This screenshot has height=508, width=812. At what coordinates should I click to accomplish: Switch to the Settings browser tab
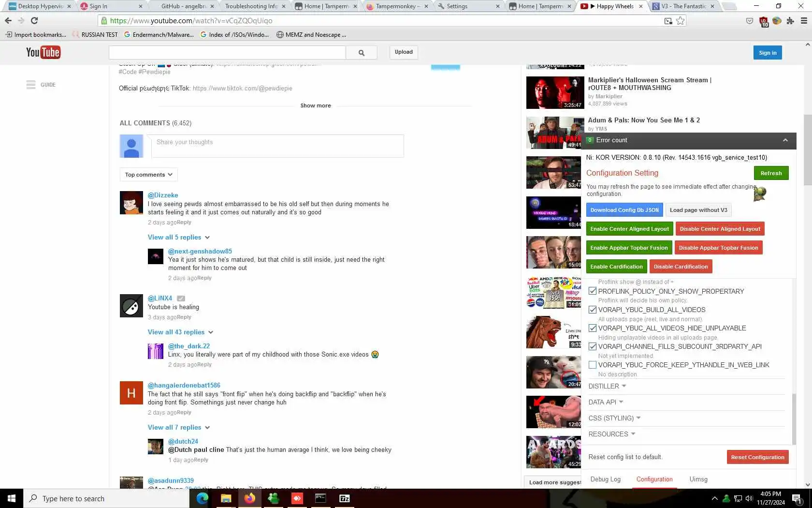tap(468, 6)
